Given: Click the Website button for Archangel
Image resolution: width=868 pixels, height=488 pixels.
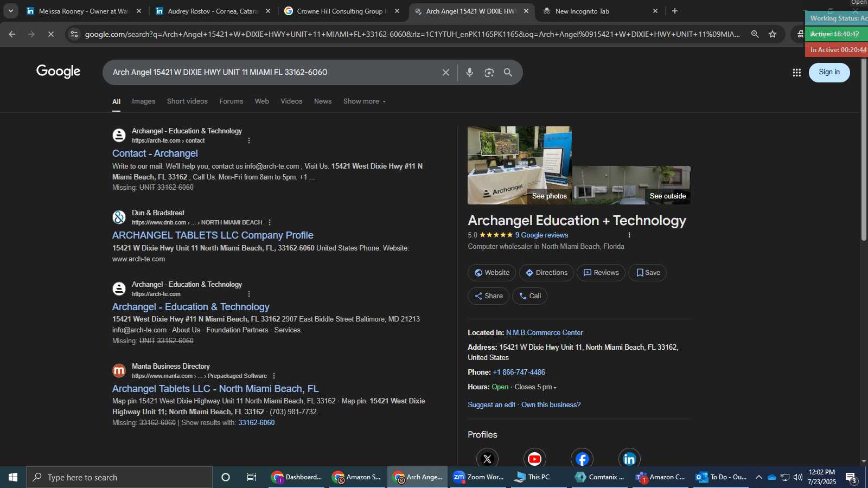Looking at the screenshot, I should click(492, 273).
